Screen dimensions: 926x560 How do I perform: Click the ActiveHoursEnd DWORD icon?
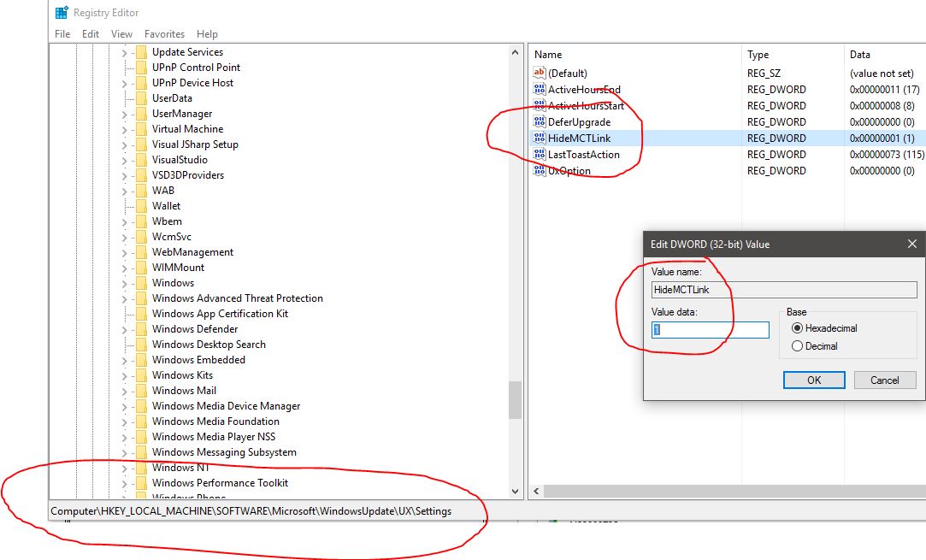539,89
